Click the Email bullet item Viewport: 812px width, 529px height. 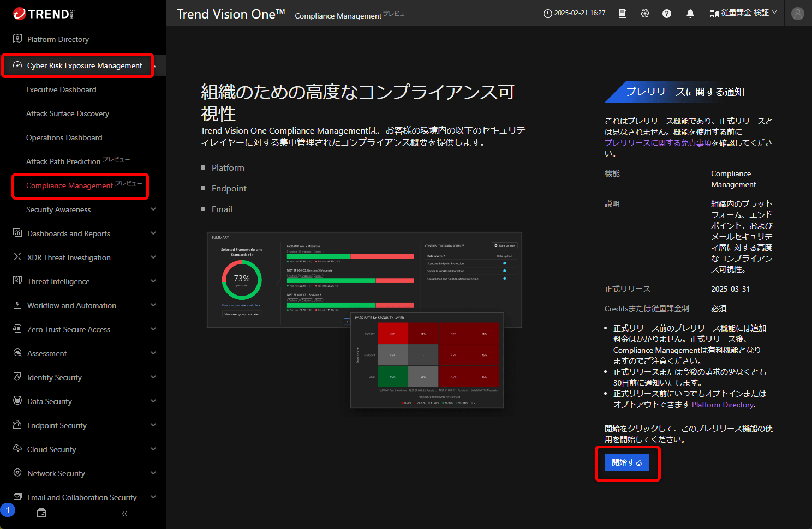click(x=222, y=209)
